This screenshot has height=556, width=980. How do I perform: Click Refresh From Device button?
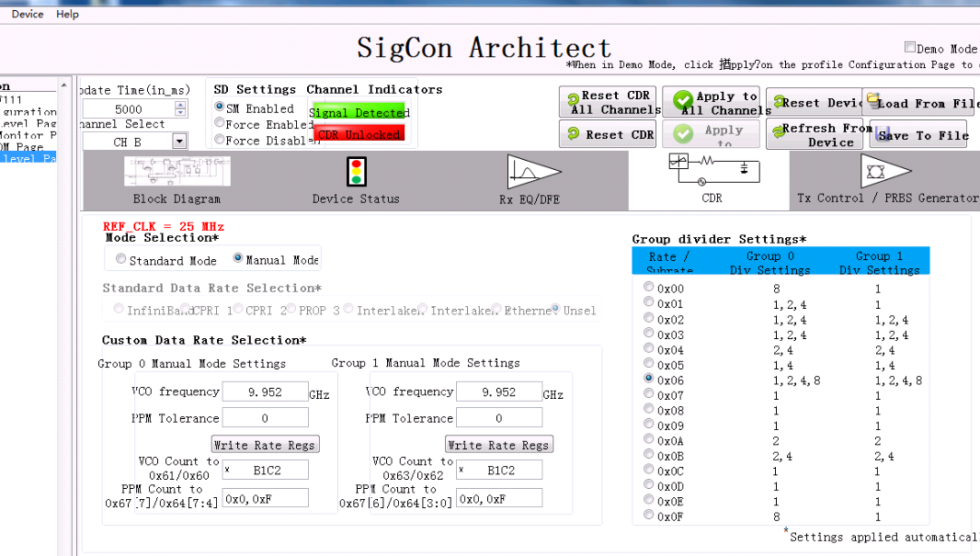(x=815, y=134)
